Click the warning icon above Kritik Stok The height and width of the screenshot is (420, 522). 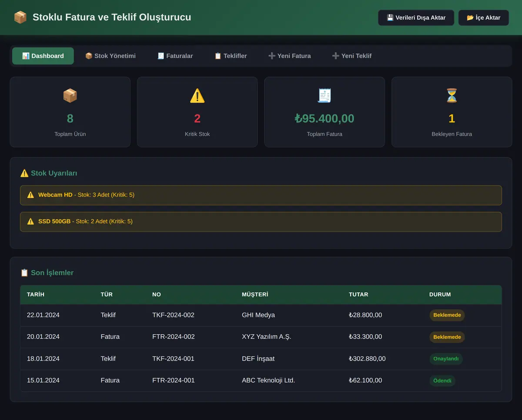[197, 96]
